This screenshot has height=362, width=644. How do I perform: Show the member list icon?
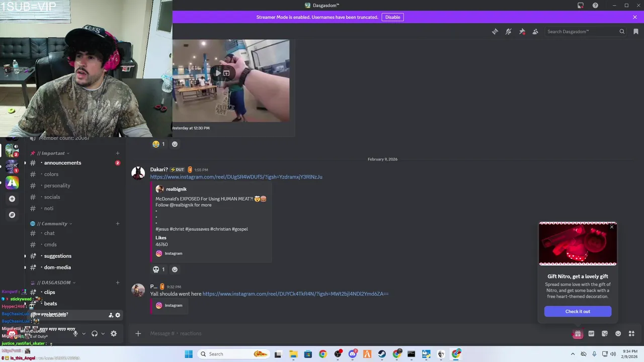[535, 32]
